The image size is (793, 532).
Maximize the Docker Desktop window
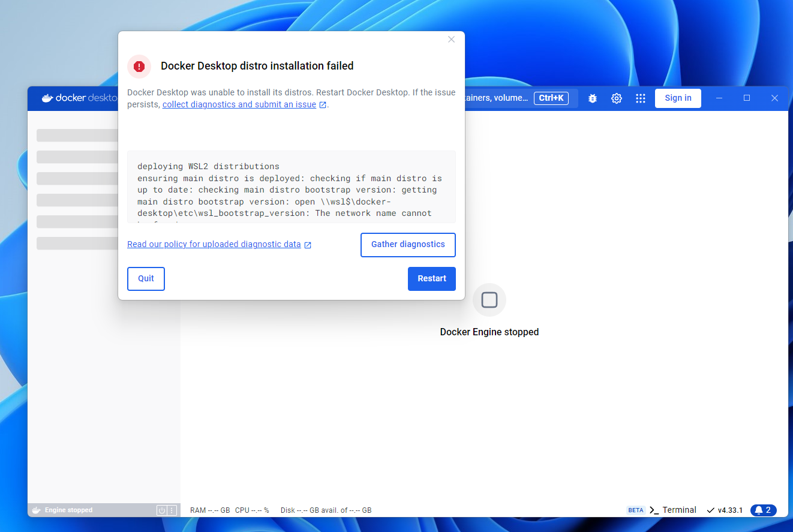click(x=747, y=98)
